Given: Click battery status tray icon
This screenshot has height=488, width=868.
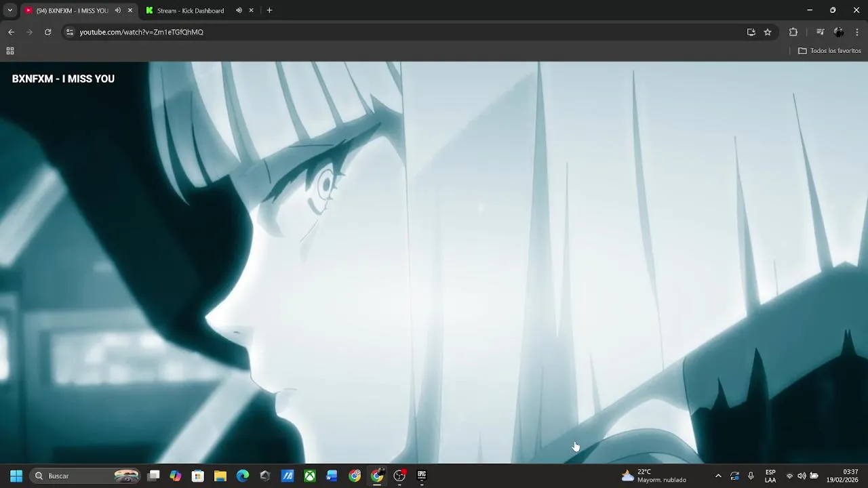Looking at the screenshot, I should click(x=814, y=476).
